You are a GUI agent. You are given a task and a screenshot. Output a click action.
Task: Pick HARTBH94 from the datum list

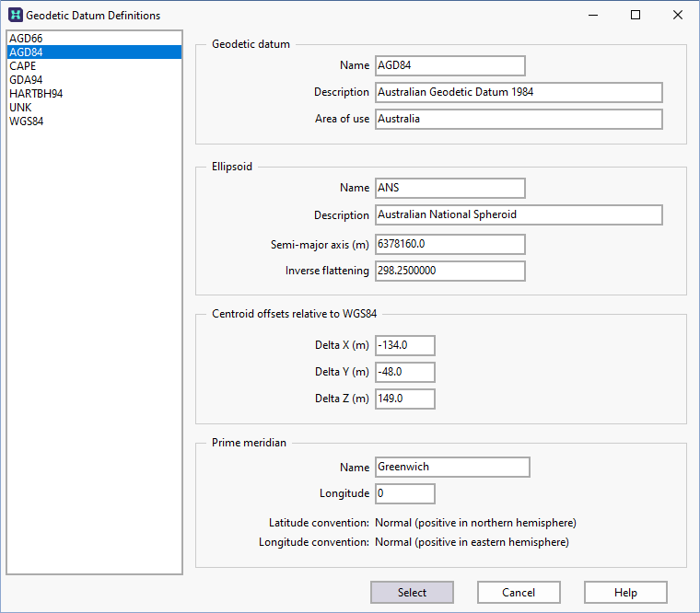pyautogui.click(x=36, y=94)
